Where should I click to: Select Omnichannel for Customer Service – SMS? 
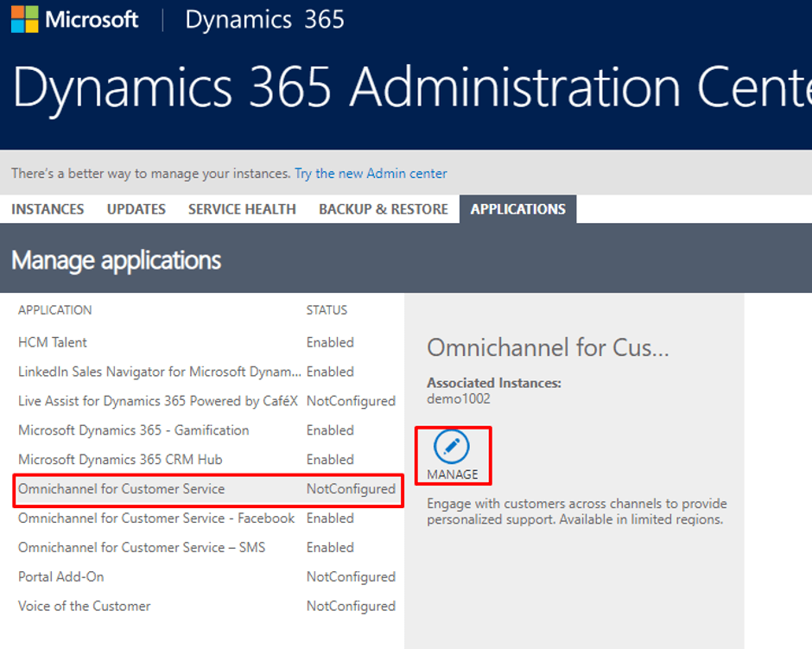click(142, 548)
